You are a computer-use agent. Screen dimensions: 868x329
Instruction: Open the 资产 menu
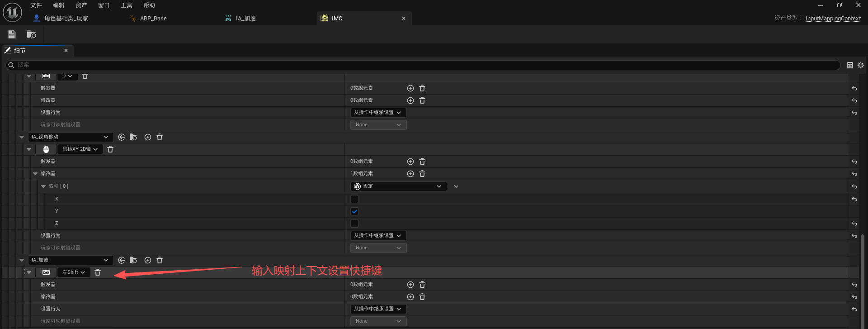pos(81,5)
